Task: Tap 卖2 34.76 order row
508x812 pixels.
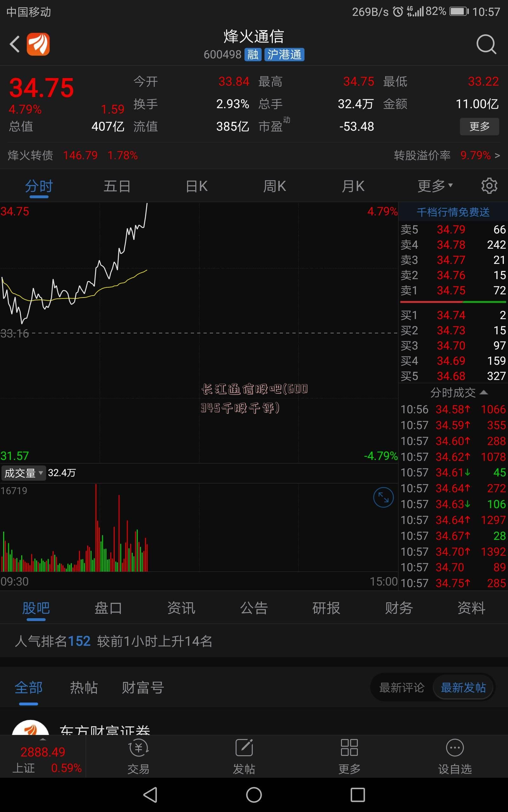Action: click(x=453, y=275)
